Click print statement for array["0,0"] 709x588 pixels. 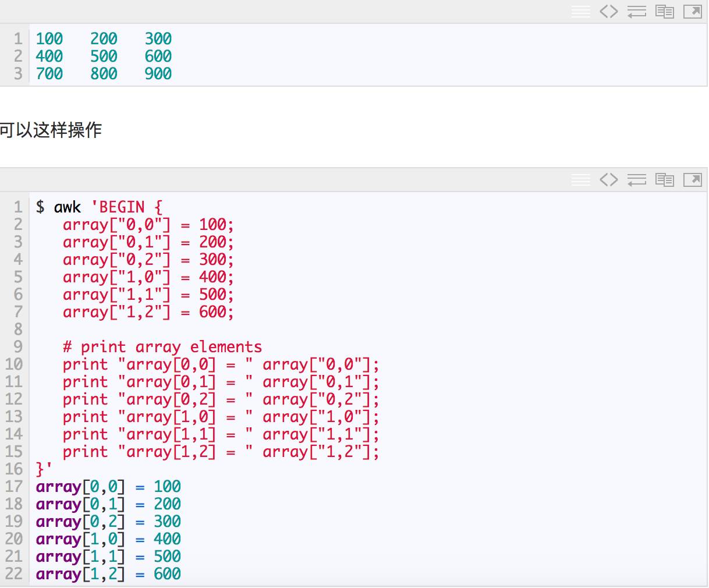pos(221,364)
